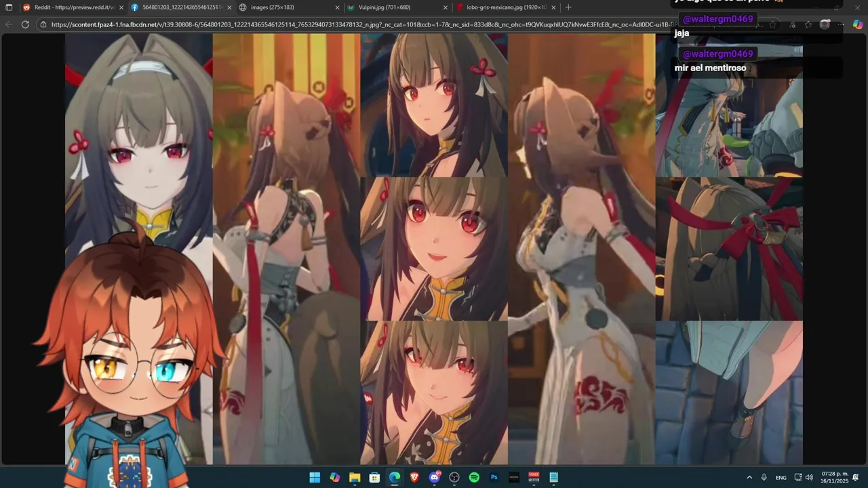Show hidden system tray icons
This screenshot has height=488, width=868.
click(x=749, y=477)
